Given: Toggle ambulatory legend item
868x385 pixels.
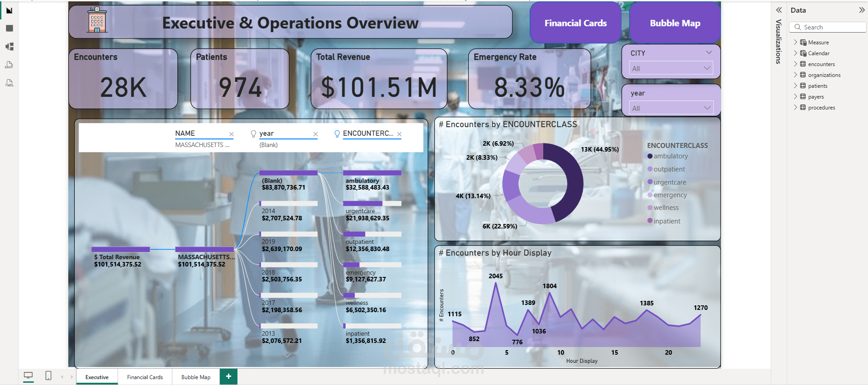Looking at the screenshot, I should click(x=668, y=156).
